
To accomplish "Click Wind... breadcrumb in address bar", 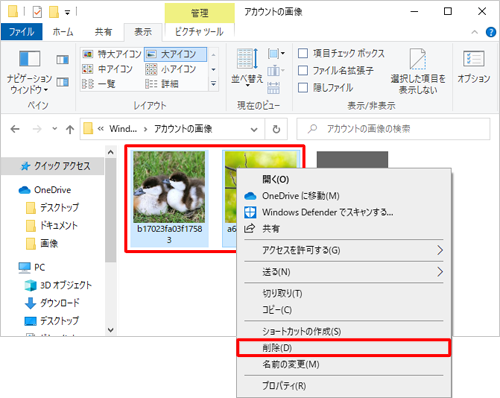I will point(123,129).
